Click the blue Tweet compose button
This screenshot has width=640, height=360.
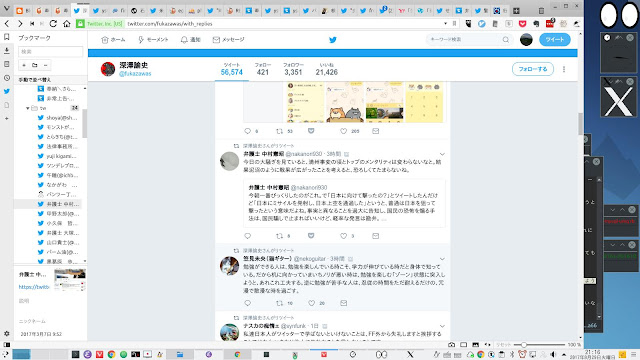(555, 40)
